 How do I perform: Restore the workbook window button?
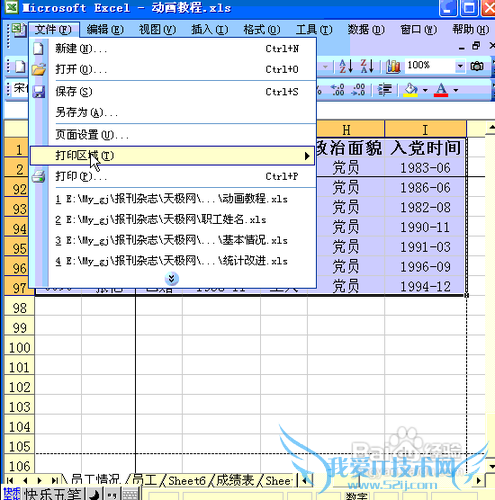(x=476, y=45)
